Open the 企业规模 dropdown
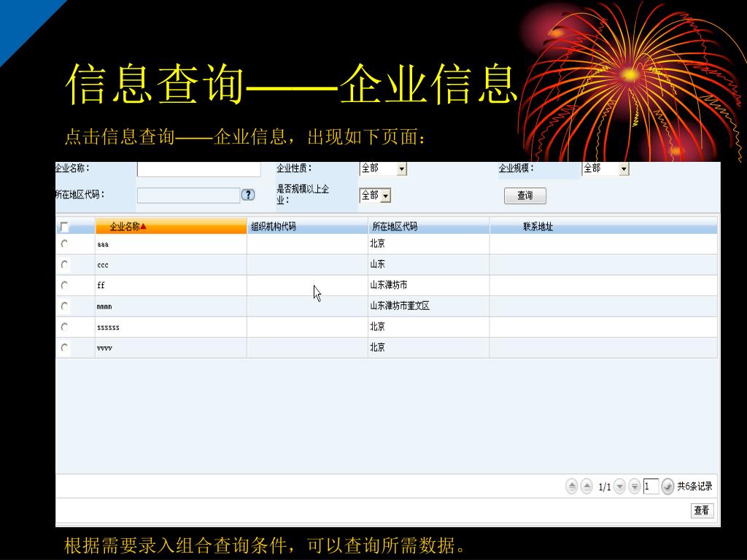The height and width of the screenshot is (560, 747). pyautogui.click(x=605, y=168)
